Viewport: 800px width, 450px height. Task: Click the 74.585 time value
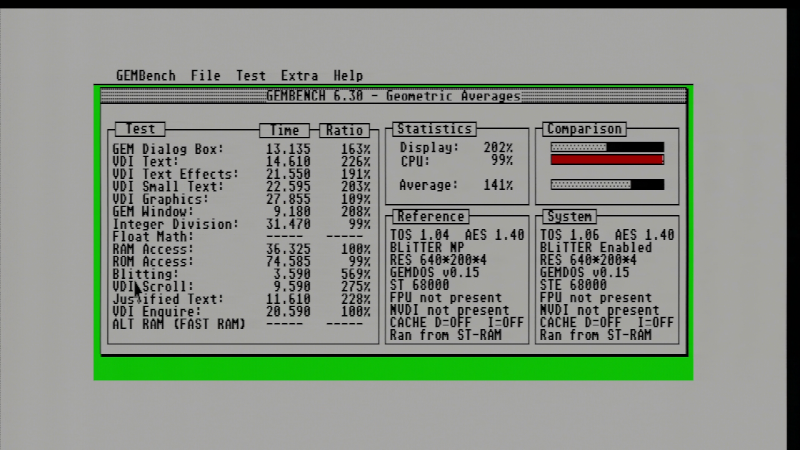click(x=288, y=262)
